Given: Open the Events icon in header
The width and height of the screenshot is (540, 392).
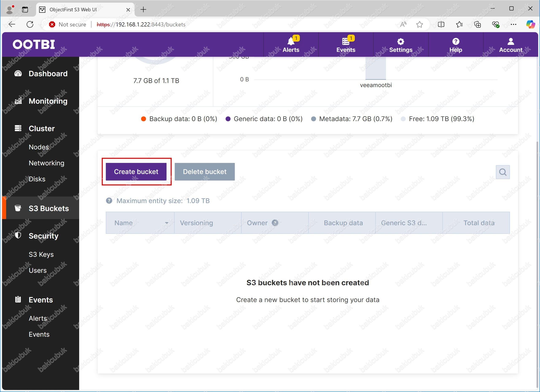Looking at the screenshot, I should (x=346, y=44).
